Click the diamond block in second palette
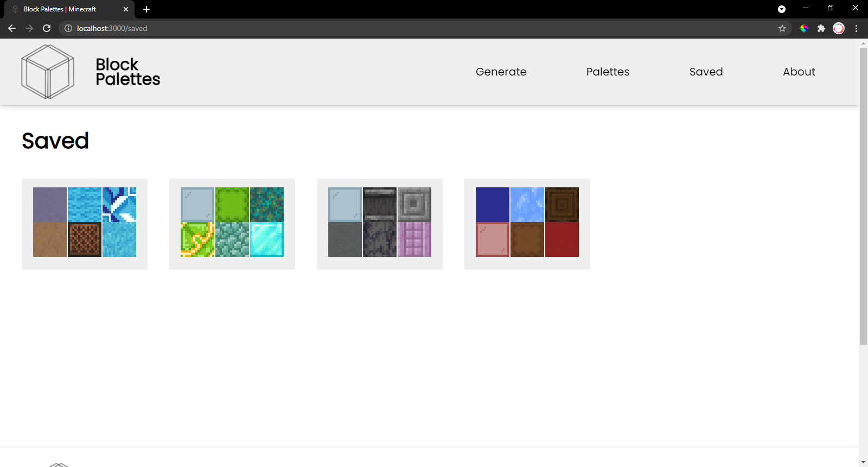Image resolution: width=868 pixels, height=467 pixels. click(x=267, y=239)
